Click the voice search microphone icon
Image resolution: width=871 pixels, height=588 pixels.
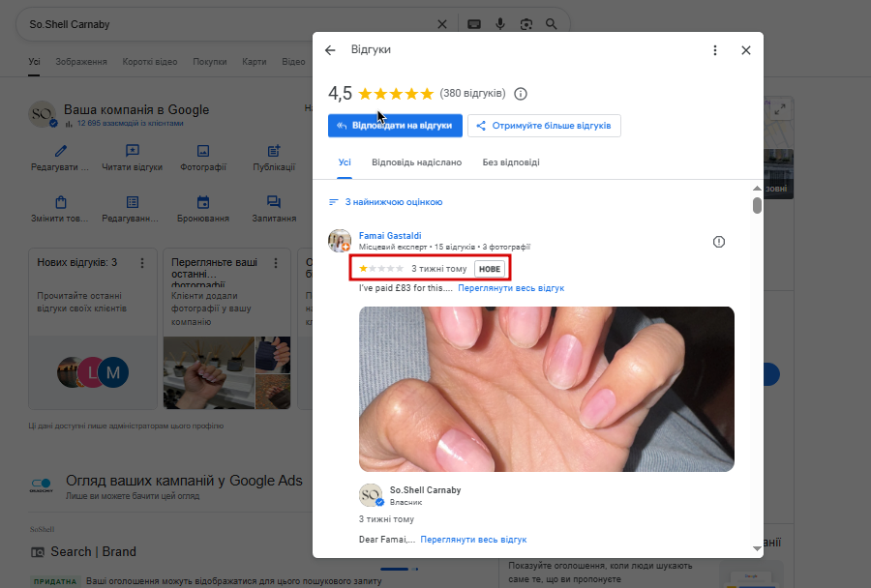coord(500,24)
